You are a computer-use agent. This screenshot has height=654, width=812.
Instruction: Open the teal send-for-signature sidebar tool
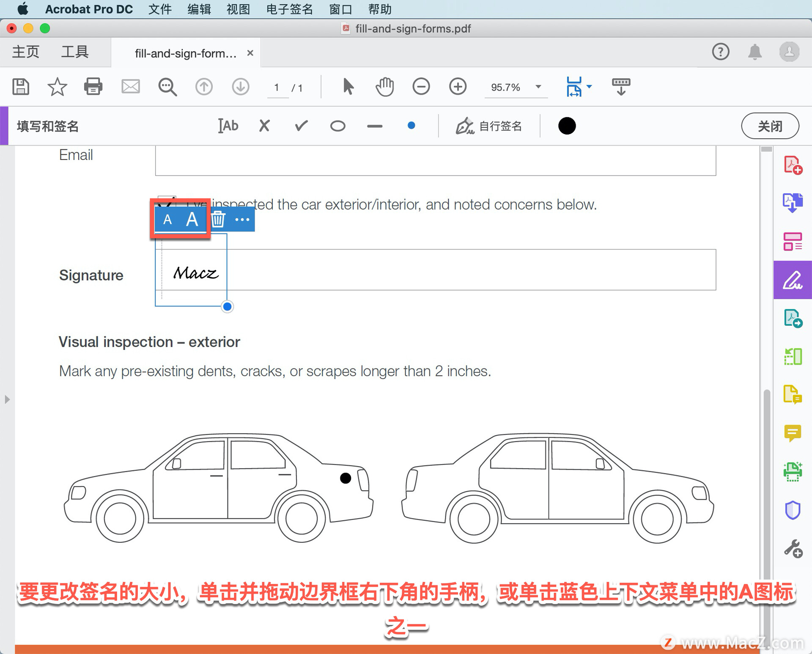[793, 319]
